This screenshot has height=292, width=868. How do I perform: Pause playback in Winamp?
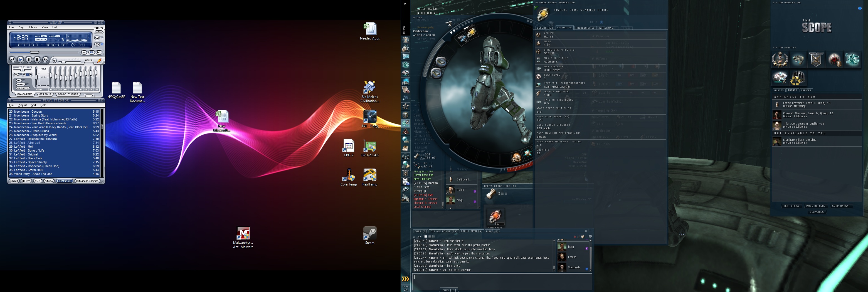click(x=29, y=60)
